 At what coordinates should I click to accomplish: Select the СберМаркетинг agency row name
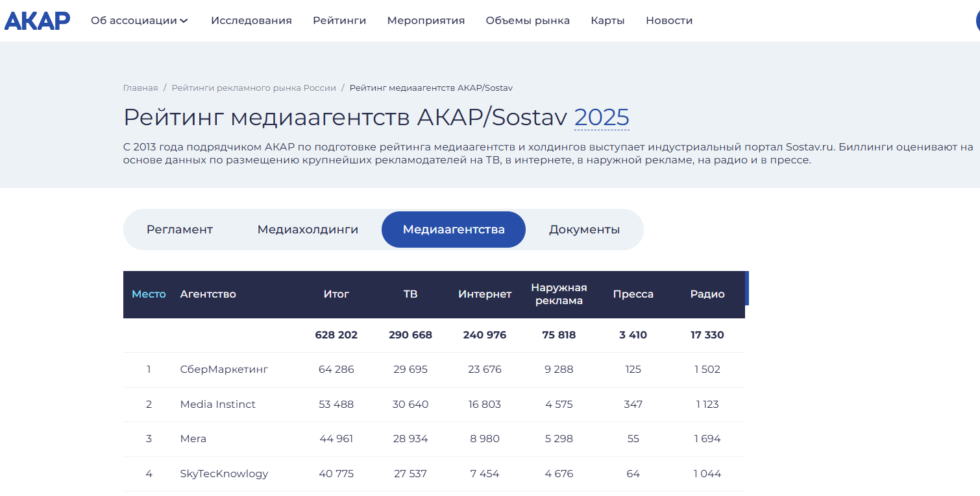click(224, 370)
